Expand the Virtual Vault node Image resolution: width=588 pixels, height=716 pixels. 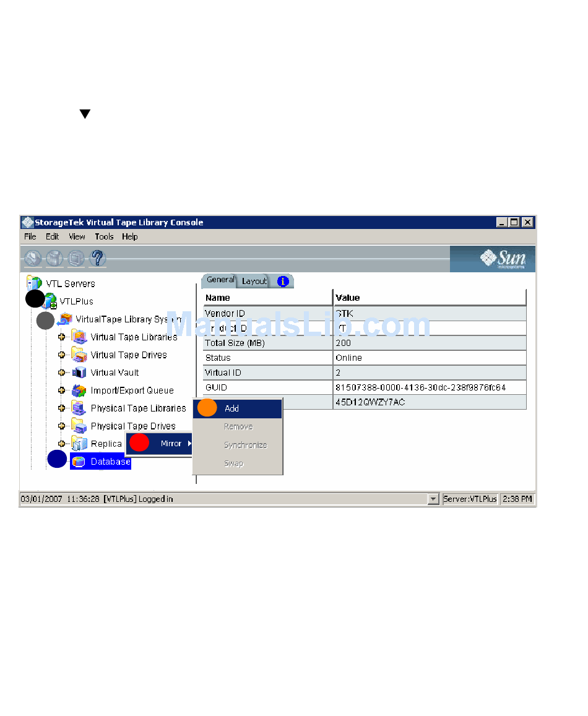click(x=61, y=373)
